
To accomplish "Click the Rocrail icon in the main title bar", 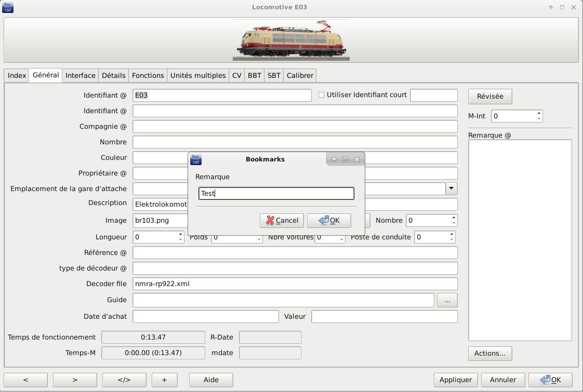I will click(8, 7).
